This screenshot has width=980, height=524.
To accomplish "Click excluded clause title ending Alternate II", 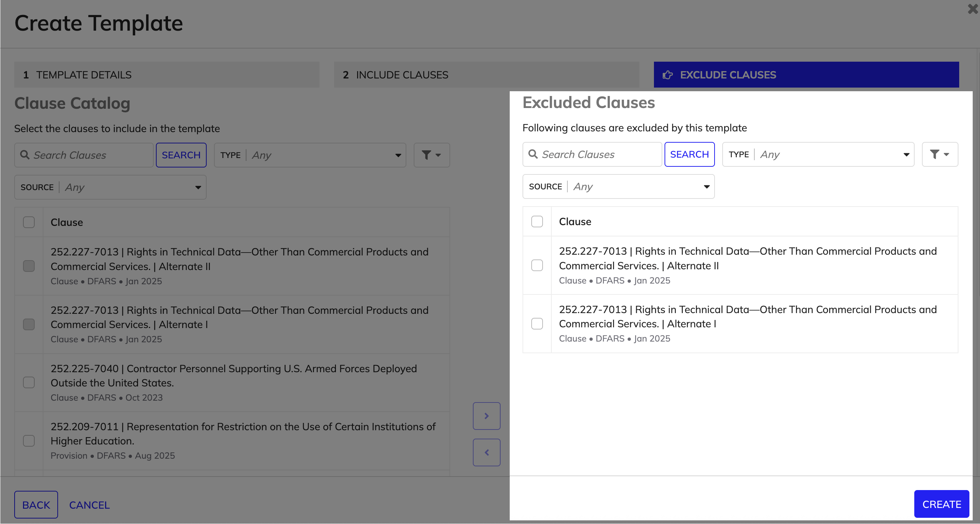I will [747, 259].
